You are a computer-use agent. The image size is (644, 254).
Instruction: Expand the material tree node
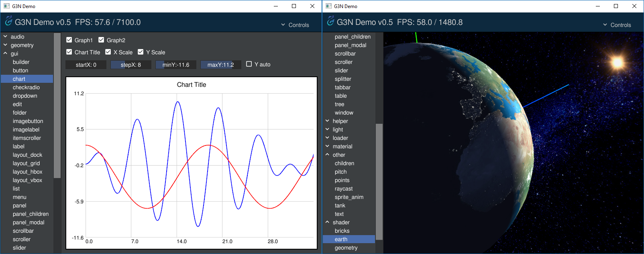(327, 146)
